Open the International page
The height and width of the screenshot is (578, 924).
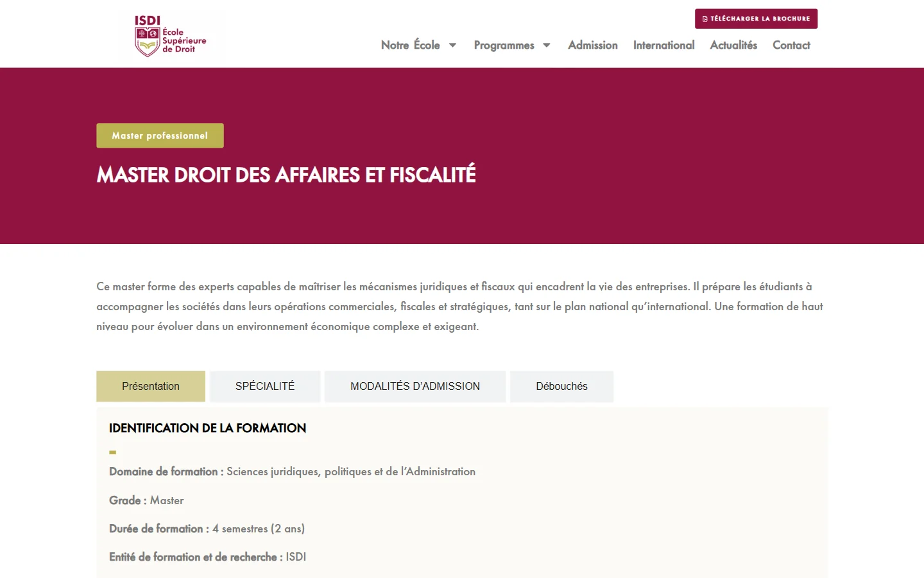(x=663, y=45)
